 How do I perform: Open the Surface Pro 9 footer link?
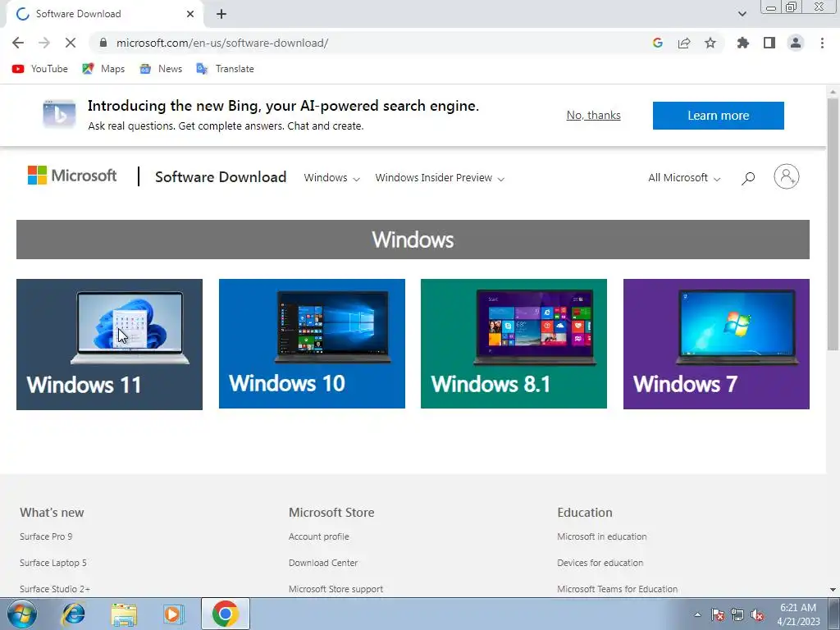pos(46,536)
